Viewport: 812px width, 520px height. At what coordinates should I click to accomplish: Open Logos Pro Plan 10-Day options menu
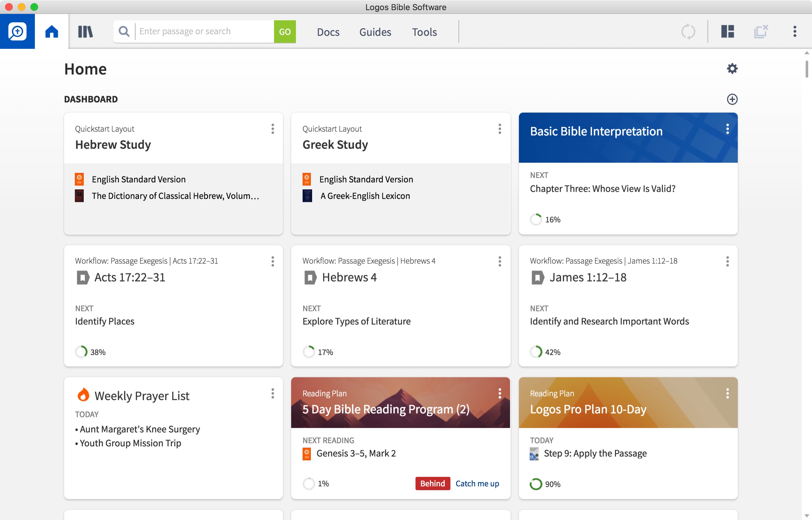[727, 393]
